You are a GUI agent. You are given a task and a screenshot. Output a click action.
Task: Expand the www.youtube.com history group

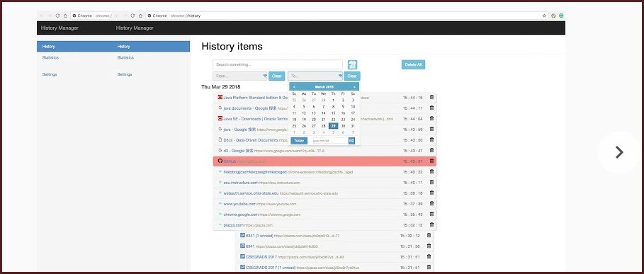click(220, 203)
